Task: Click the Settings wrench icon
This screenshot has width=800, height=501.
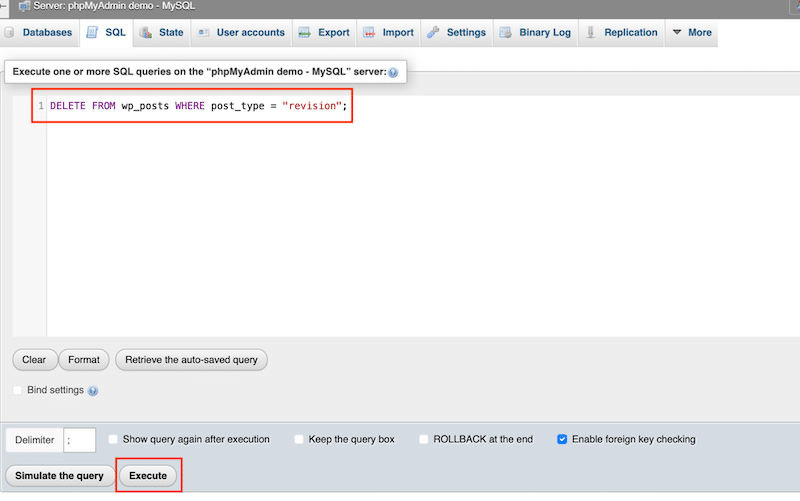Action: [433, 33]
